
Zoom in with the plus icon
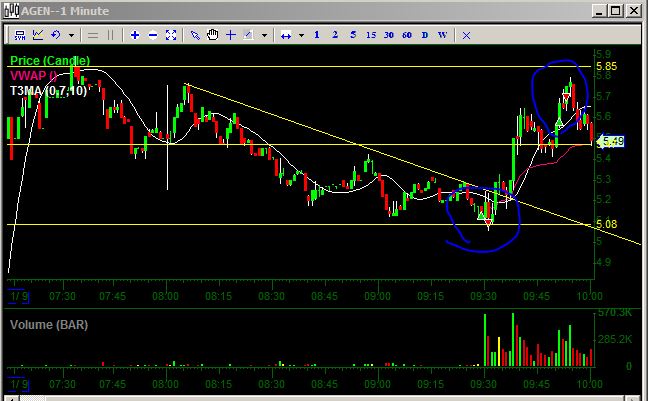click(x=135, y=36)
